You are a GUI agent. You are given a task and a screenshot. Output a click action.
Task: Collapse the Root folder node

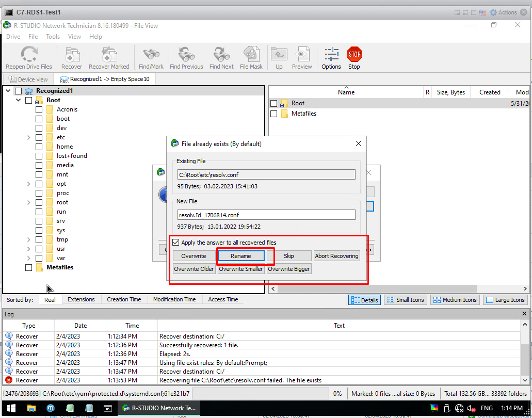coord(19,100)
